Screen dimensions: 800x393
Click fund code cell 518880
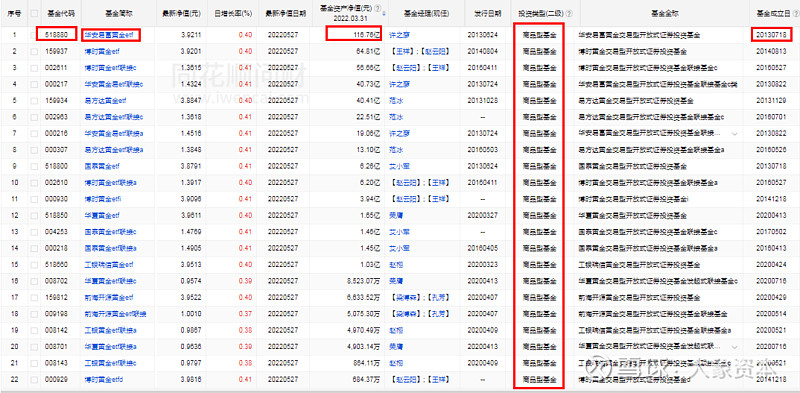tap(56, 35)
